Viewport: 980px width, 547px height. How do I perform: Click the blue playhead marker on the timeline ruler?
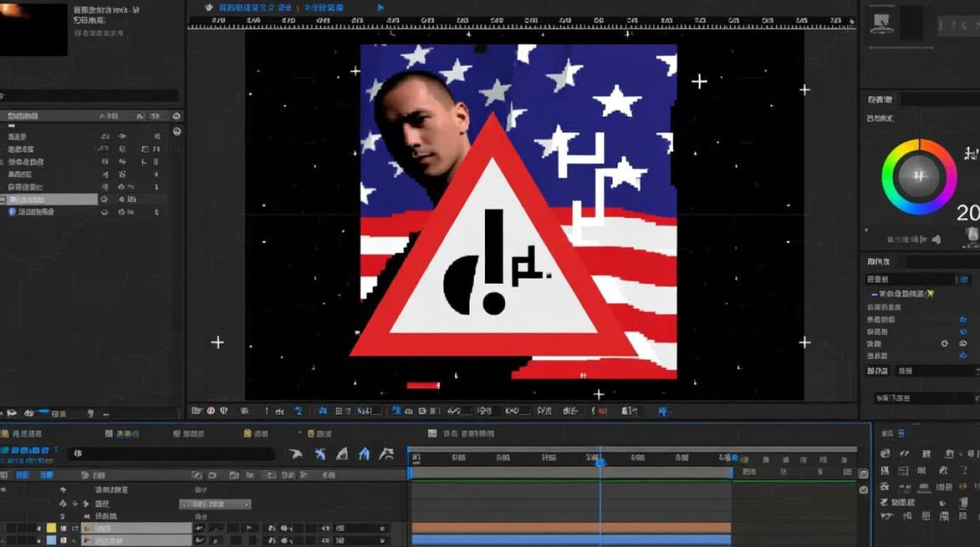[600, 462]
